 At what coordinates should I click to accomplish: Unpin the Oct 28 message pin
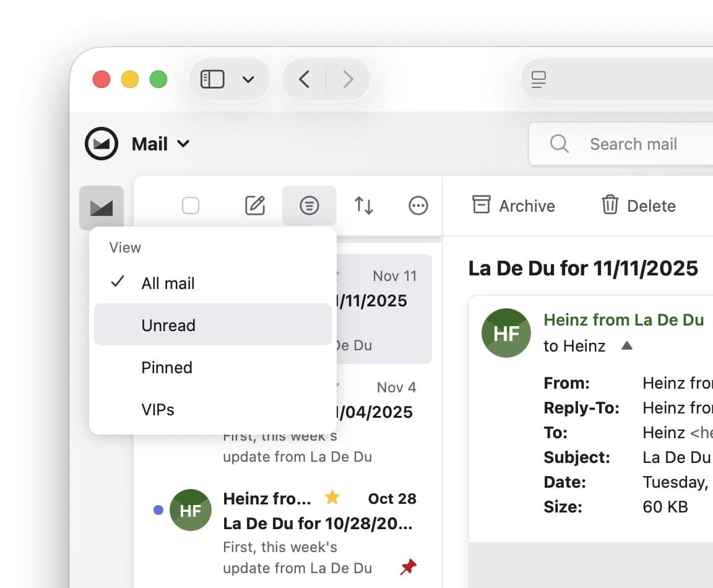408,566
